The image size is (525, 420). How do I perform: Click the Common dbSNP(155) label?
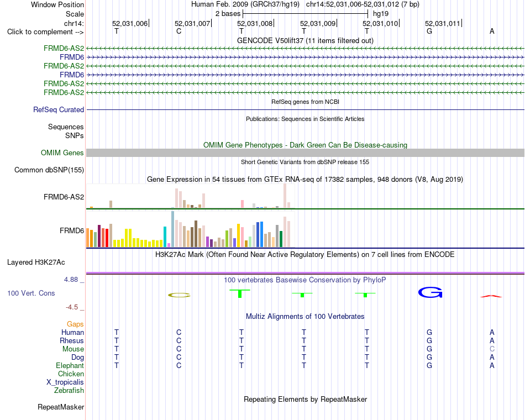coord(49,170)
